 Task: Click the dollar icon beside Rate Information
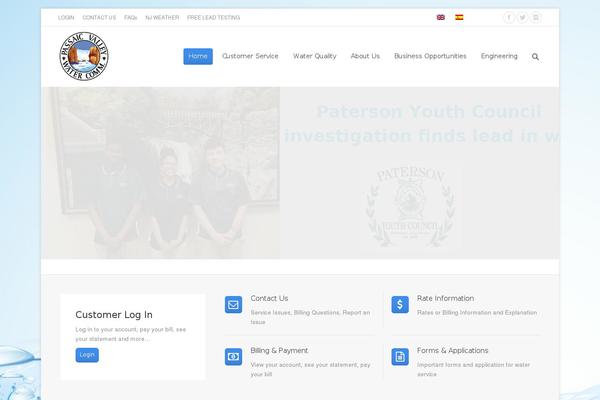(400, 305)
